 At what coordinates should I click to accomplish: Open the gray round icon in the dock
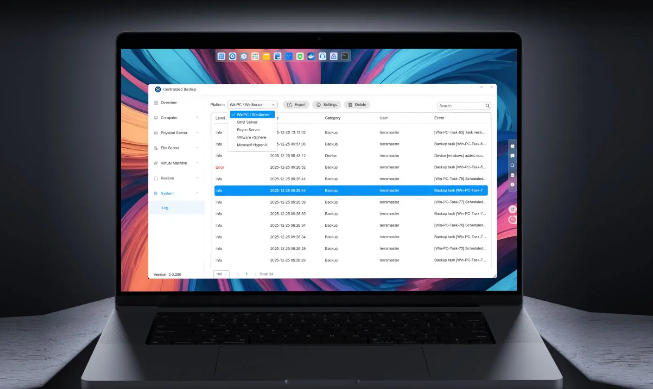(x=244, y=56)
